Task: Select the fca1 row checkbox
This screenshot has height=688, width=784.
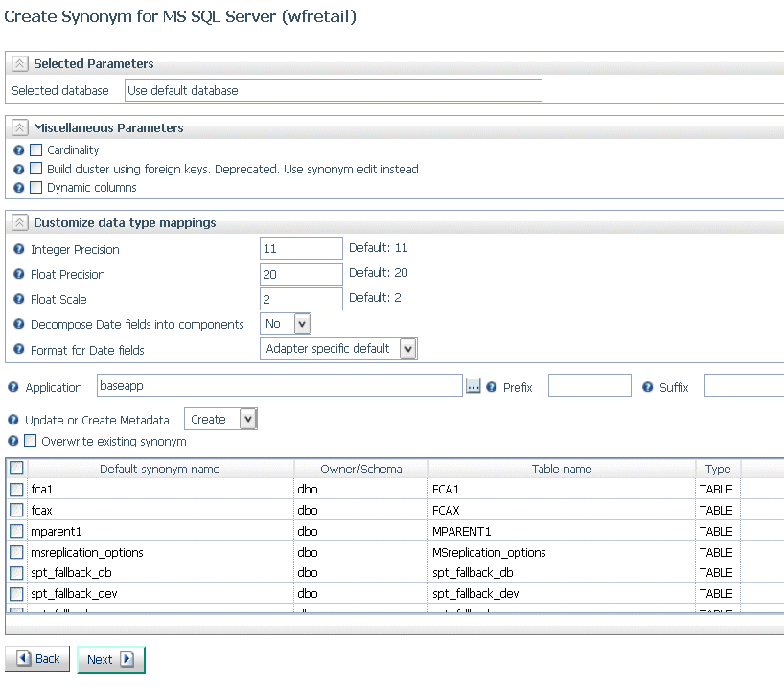Action: pos(16,489)
